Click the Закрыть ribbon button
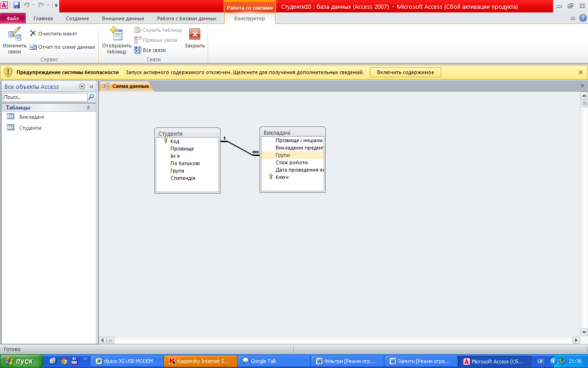 point(195,39)
